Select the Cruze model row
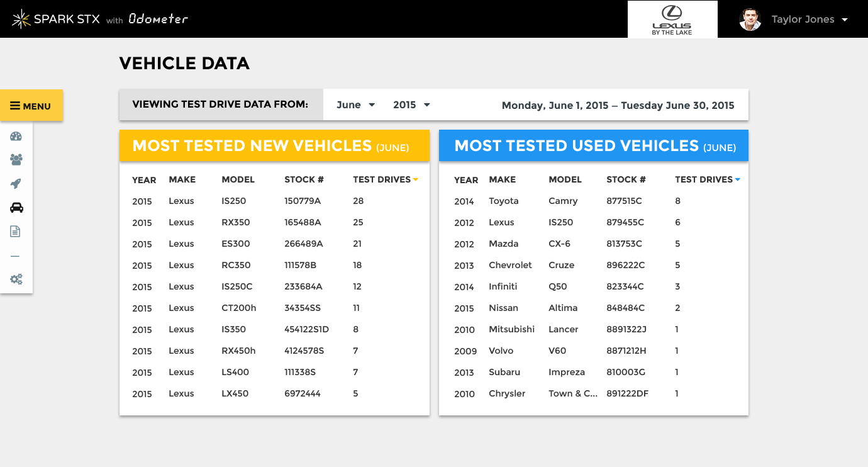This screenshot has height=467, width=868. click(x=562, y=265)
